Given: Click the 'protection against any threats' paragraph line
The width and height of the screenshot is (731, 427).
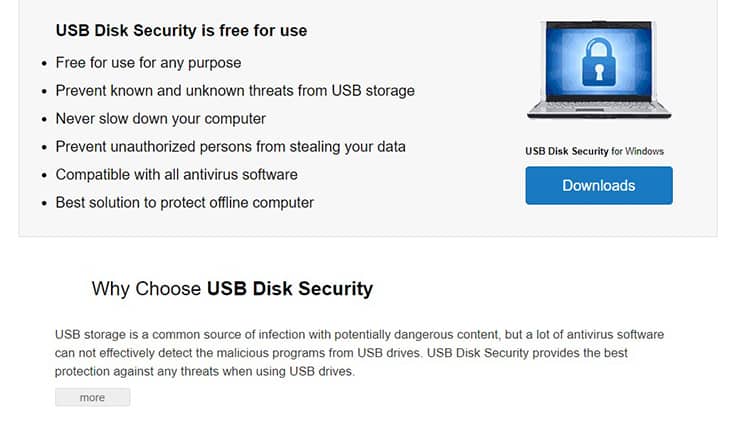Looking at the screenshot, I should point(205,372).
